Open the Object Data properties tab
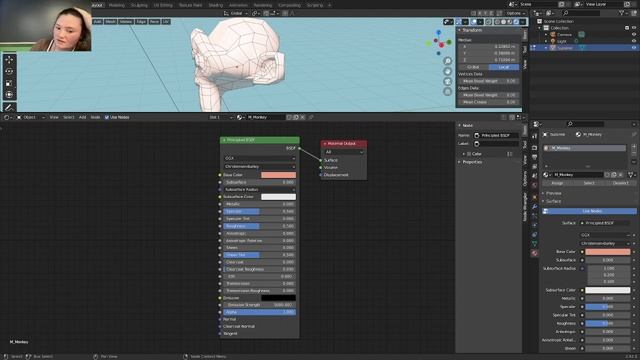The width and height of the screenshot is (640, 360). click(535, 244)
